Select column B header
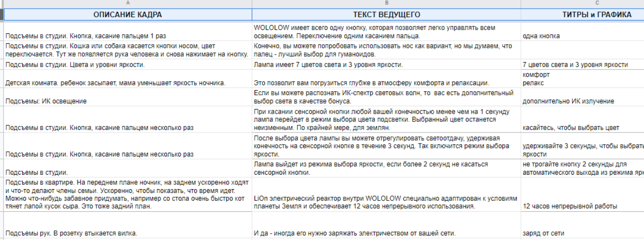This screenshot has height=240, width=644. coord(386,3)
